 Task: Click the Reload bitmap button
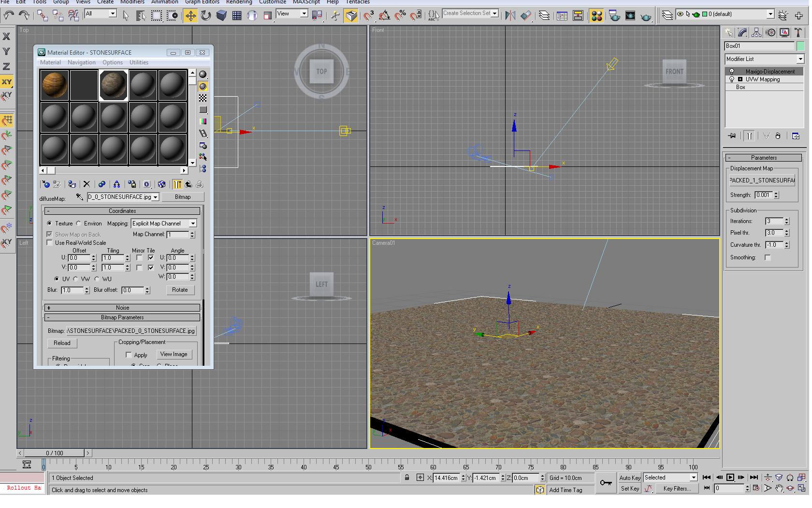62,343
